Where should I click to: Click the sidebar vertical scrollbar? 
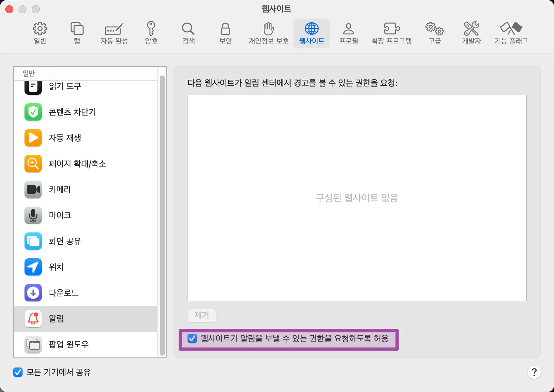tap(162, 215)
